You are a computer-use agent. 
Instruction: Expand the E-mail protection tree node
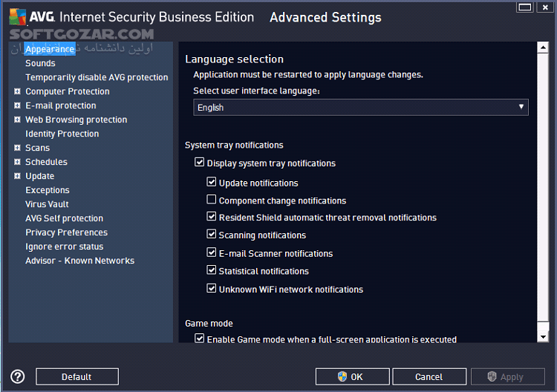(17, 105)
